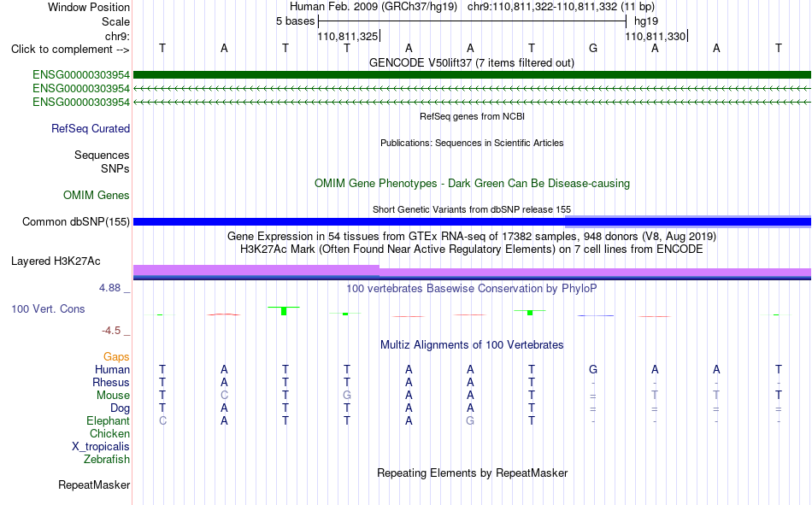This screenshot has width=812, height=505.
Task: Click the C base in the Mouse row
Action: pyautogui.click(x=224, y=395)
